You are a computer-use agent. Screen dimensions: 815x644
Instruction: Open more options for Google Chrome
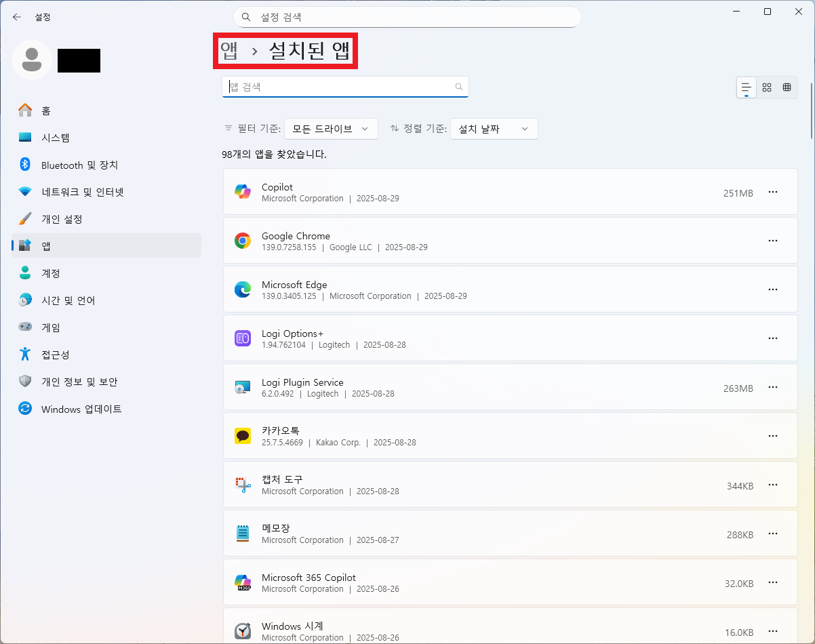[773, 241]
